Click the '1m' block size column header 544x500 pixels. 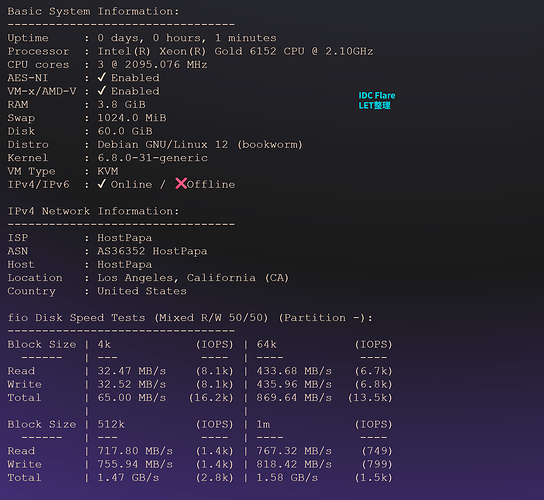(263, 424)
